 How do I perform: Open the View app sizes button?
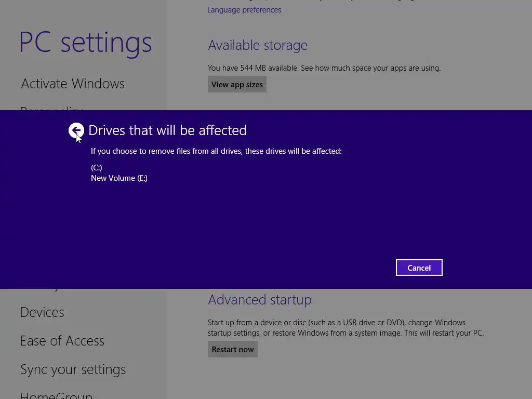(237, 85)
